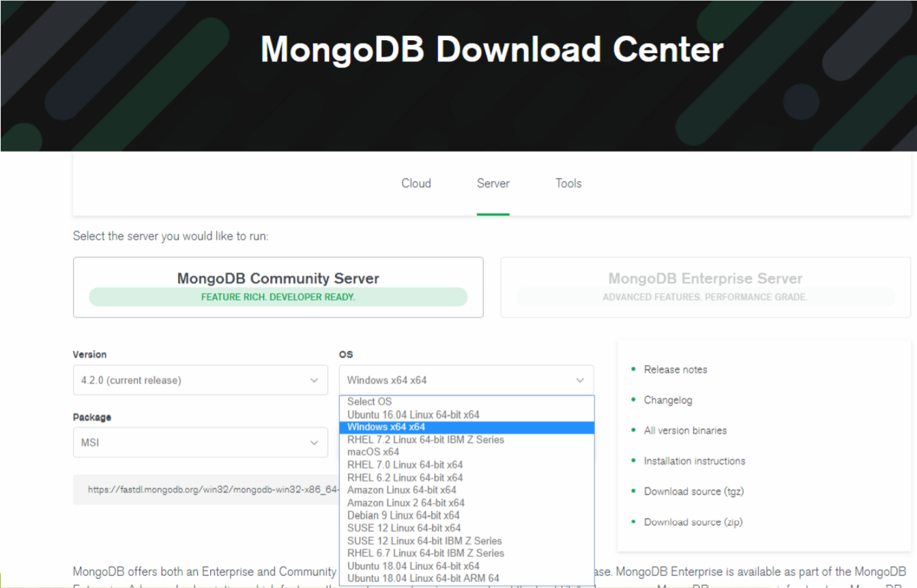917x588 pixels.
Task: Choose RHEL 7.0 Linux 64-bit x64
Action: pos(467,465)
